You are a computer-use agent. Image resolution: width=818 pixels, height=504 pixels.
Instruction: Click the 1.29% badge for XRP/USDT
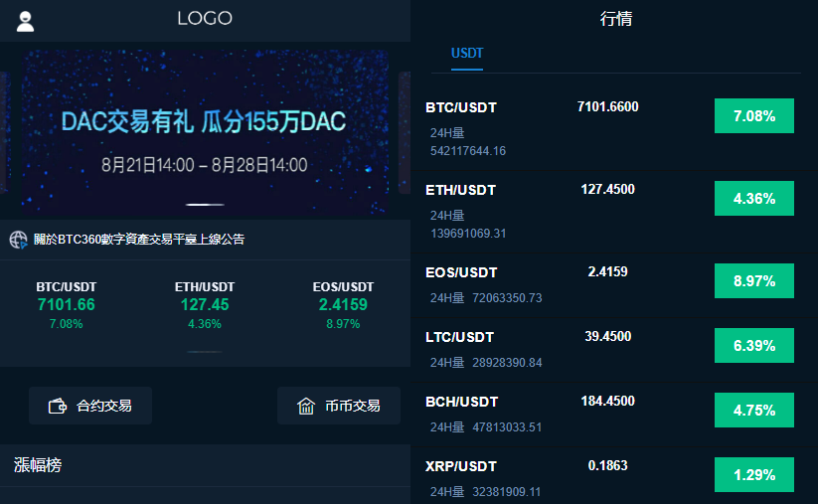pyautogui.click(x=754, y=475)
